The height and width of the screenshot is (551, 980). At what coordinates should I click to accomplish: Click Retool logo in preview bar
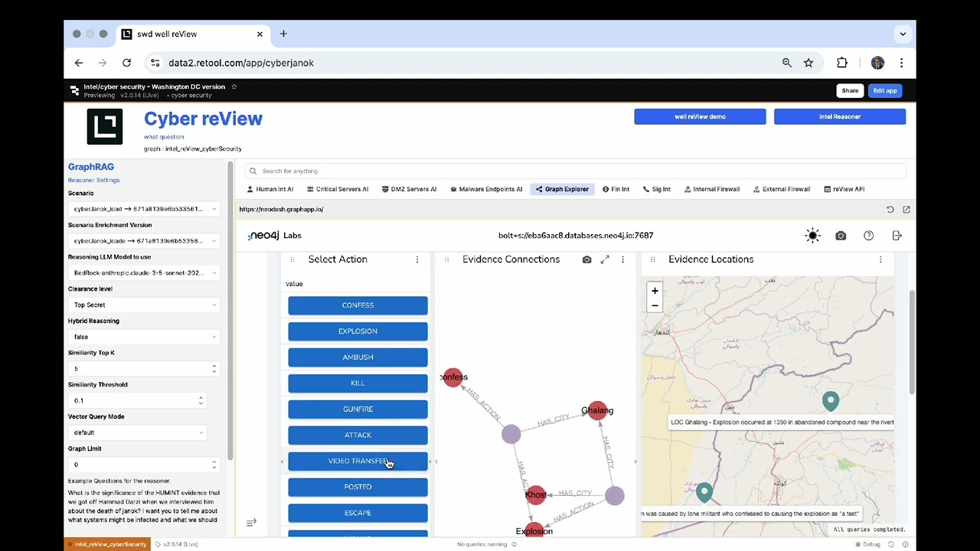(74, 90)
